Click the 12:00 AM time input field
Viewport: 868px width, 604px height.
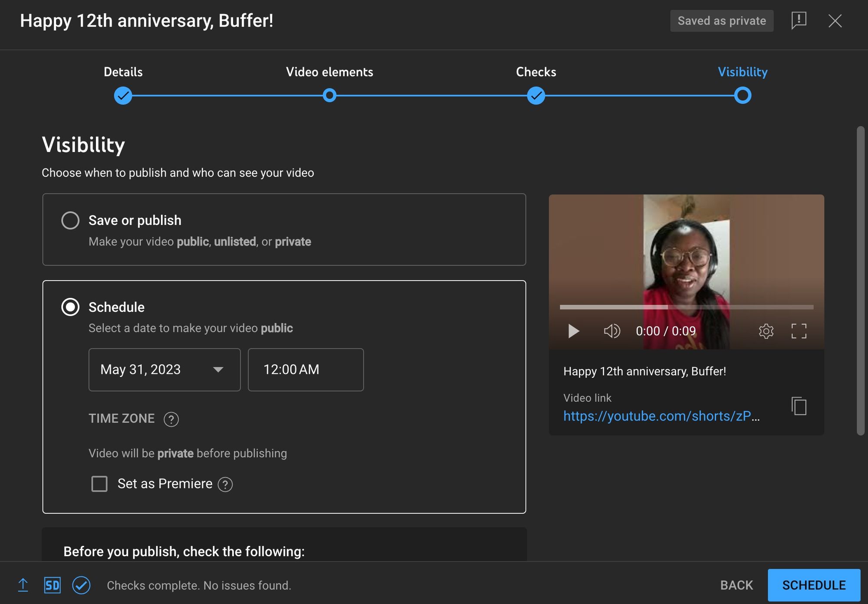[306, 369]
